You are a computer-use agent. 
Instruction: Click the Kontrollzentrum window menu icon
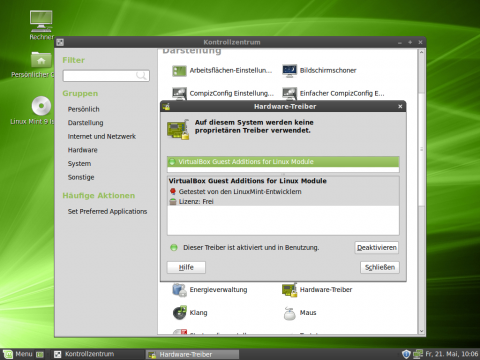(x=60, y=42)
